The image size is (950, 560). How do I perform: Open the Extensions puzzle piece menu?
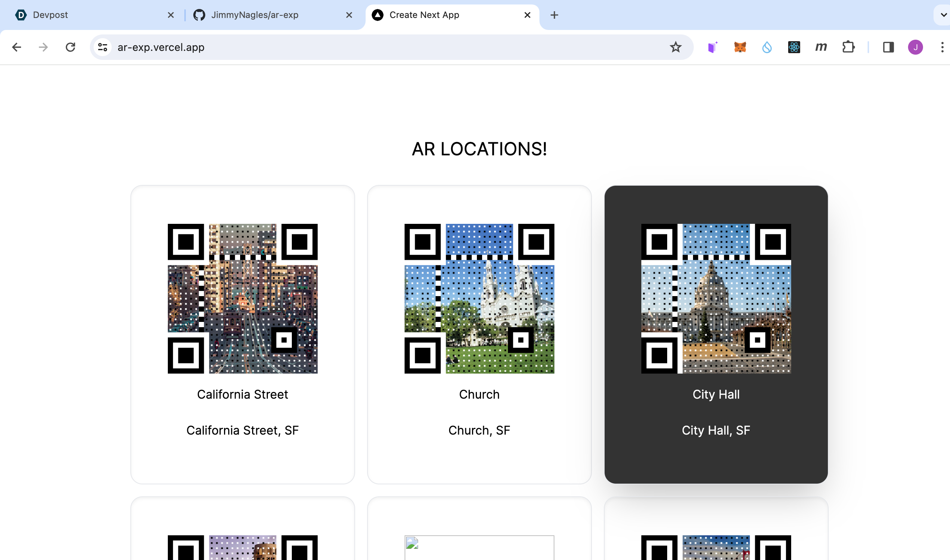848,47
